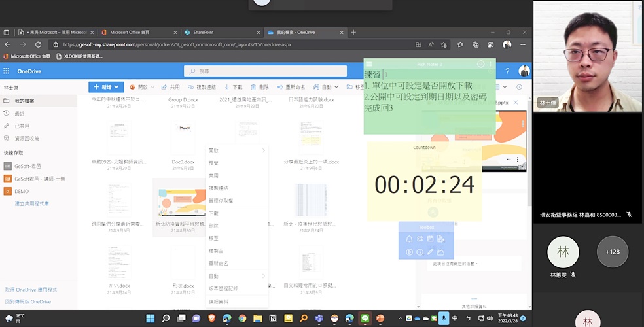The image size is (644, 327).
Task: Open the Rich Notes settings gear
Action: click(481, 64)
